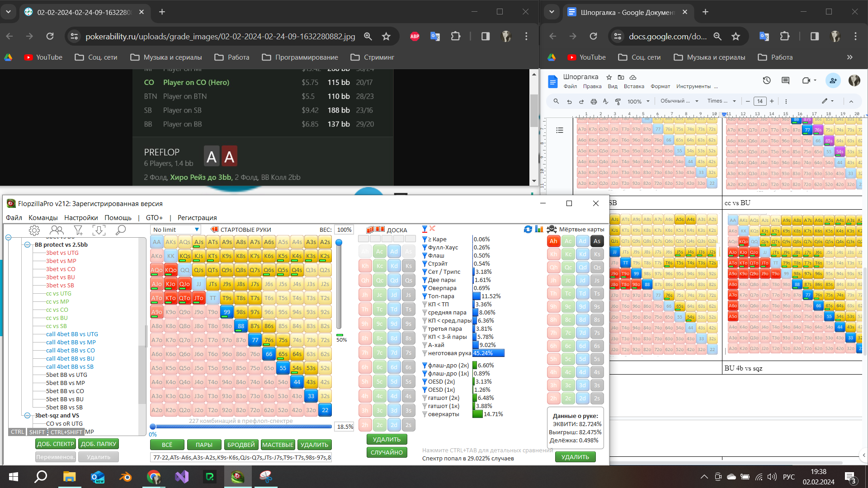The image size is (868, 488).
Task: Toggle the Топ-пара filter funnel
Action: tap(425, 296)
